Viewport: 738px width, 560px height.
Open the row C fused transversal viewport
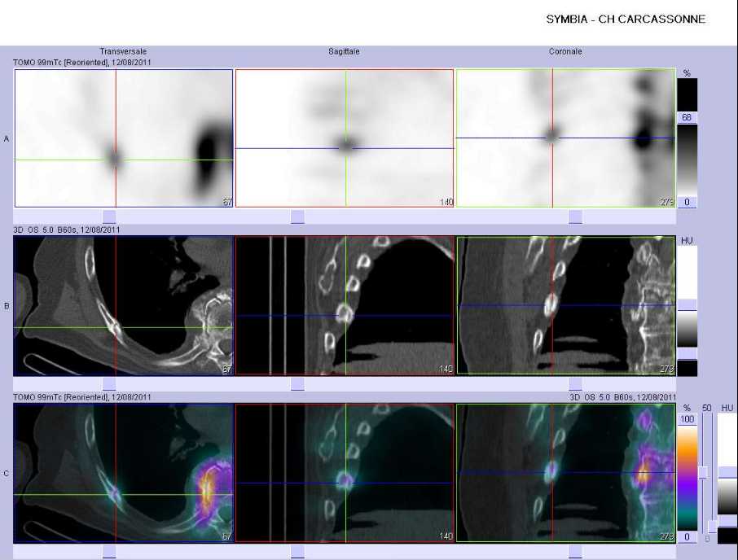click(124, 473)
